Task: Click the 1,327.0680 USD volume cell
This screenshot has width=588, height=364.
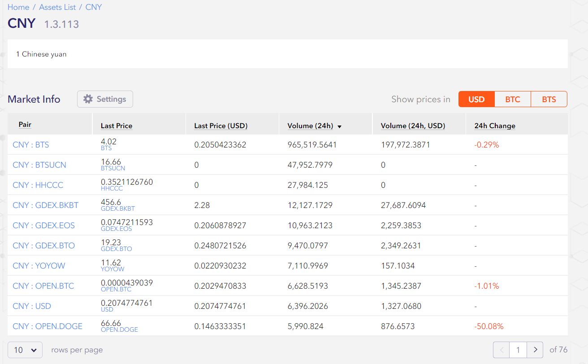Action: tap(401, 306)
